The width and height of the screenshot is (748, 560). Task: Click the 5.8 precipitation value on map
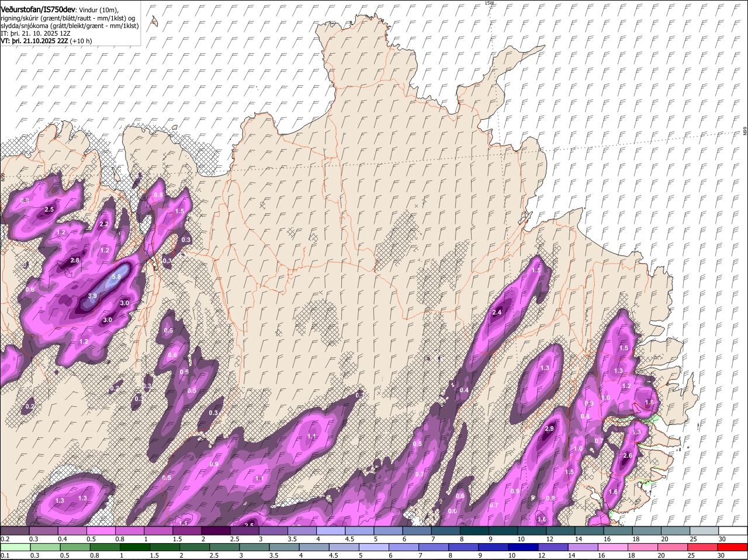click(x=116, y=277)
